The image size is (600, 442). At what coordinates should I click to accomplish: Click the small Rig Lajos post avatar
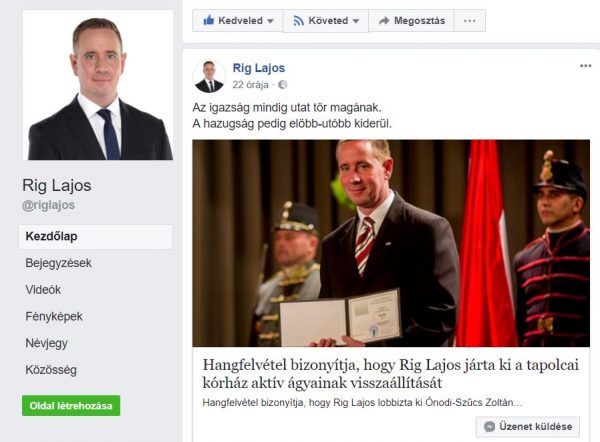point(209,76)
